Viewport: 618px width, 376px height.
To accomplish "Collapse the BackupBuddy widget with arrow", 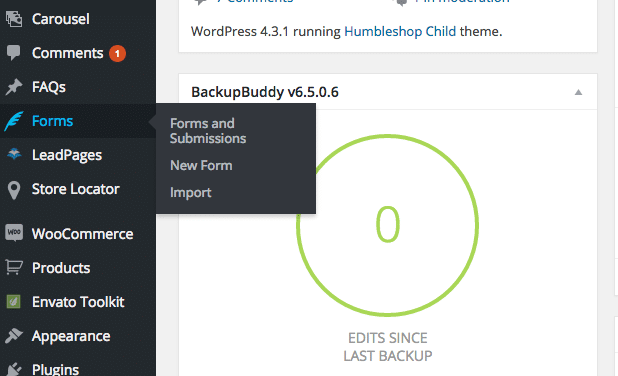I will [x=578, y=92].
